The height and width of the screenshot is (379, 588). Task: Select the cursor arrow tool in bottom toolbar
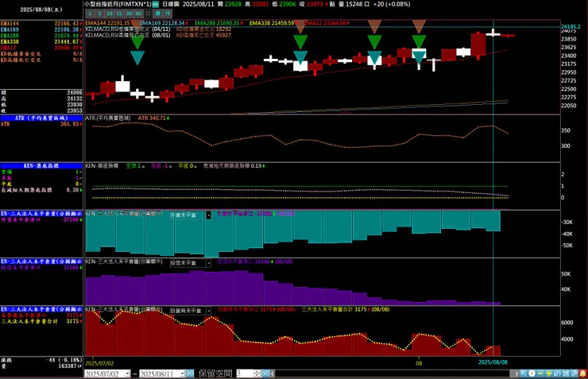524,373
